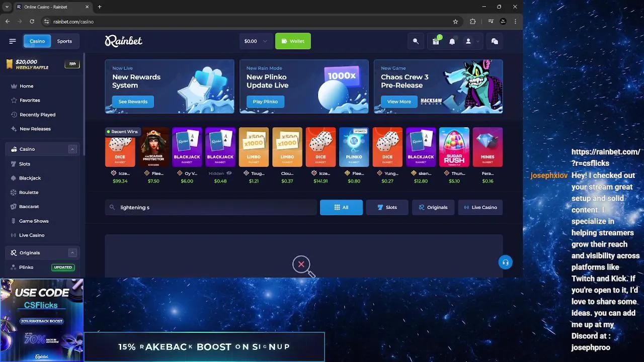The height and width of the screenshot is (362, 644).
Task: Toggle the Hidden username eye icon
Action: coord(229,173)
